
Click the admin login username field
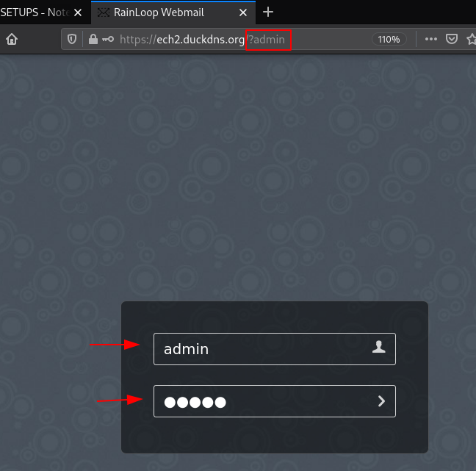coord(275,349)
